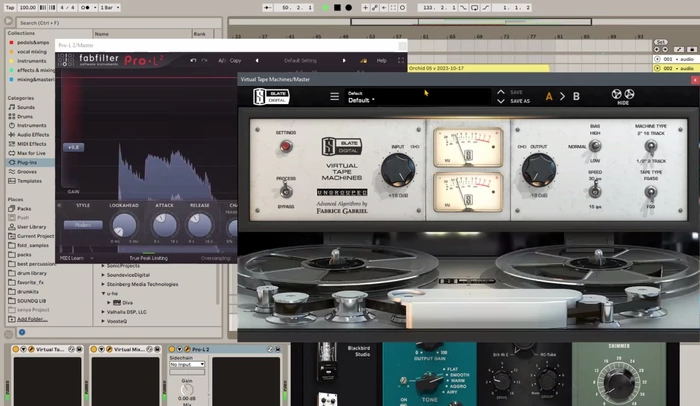The image size is (700, 406).
Task: Open the Slate Digital hamburger menu
Action: [334, 96]
